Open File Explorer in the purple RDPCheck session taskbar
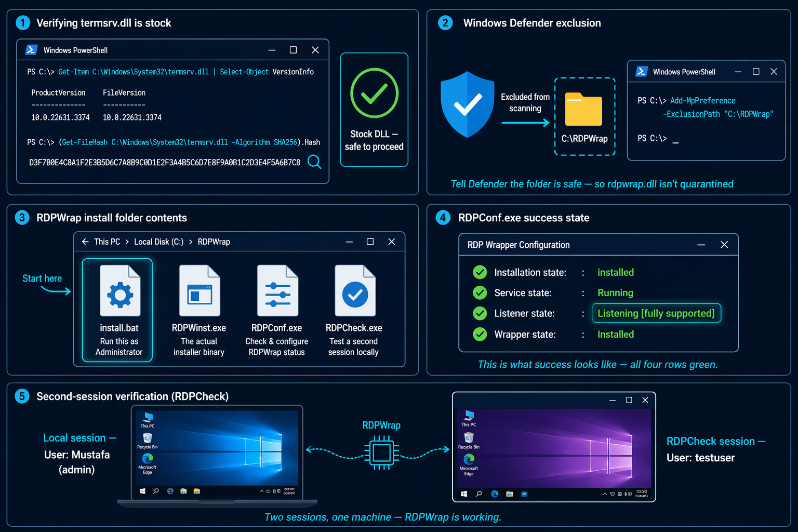The height and width of the screenshot is (532, 798). (509, 494)
